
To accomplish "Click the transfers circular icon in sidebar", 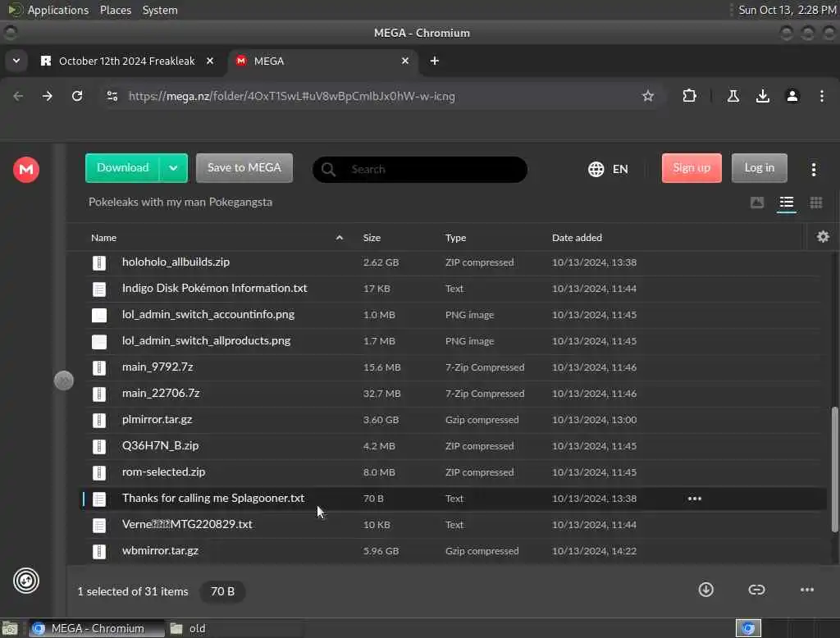I will (x=25, y=581).
